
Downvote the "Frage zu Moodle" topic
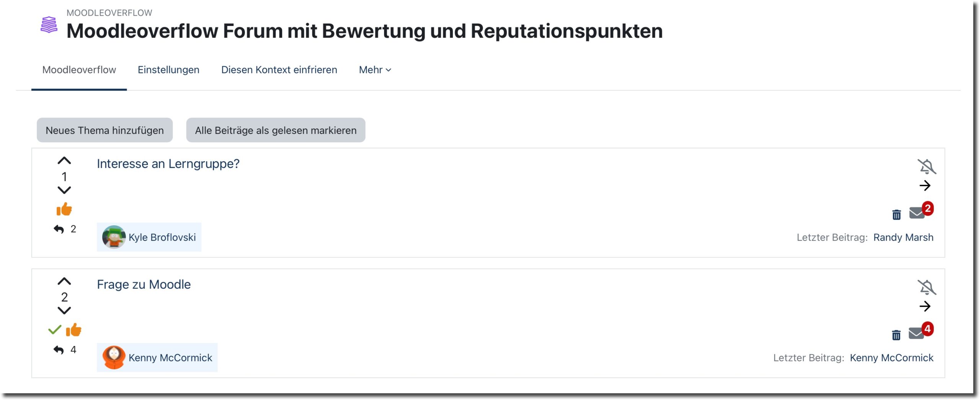click(x=64, y=311)
